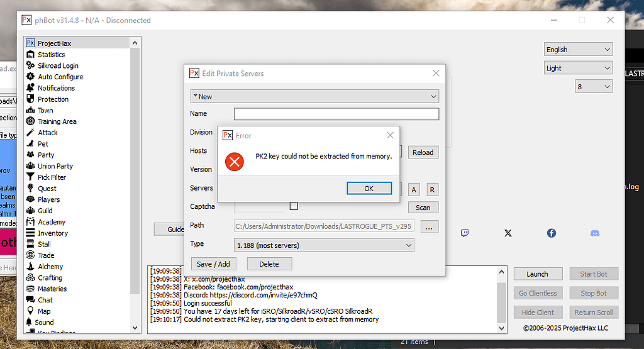Open the Discord icon link
This screenshot has width=644, height=349.
pos(595,233)
